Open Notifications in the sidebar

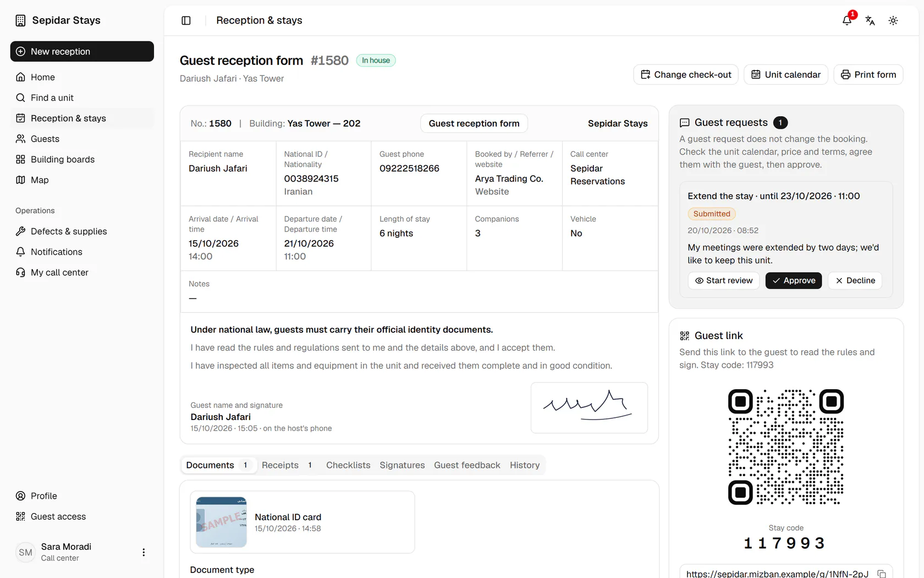pos(82,252)
